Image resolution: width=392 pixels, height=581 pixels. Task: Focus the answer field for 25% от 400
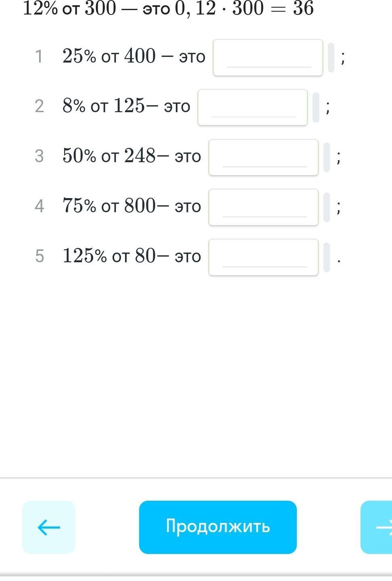click(268, 58)
